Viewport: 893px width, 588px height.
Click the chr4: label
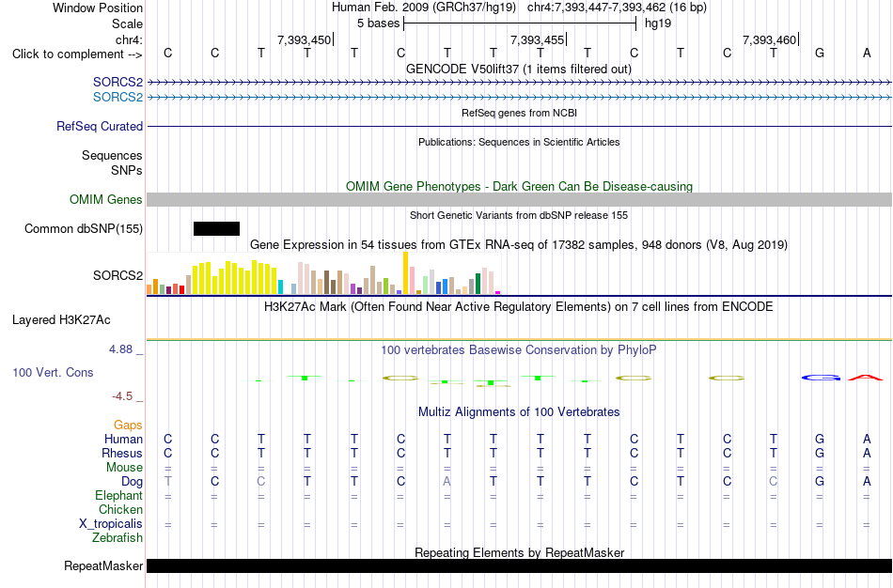(x=129, y=39)
